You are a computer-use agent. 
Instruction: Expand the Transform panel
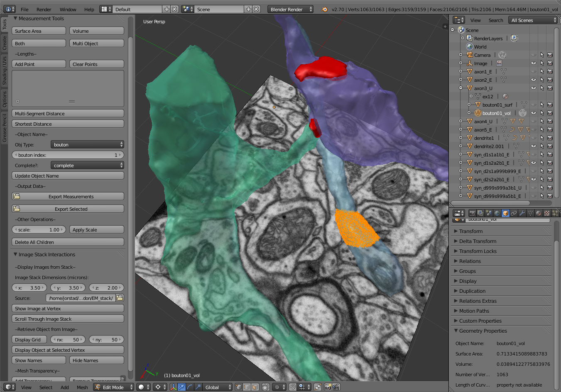471,231
